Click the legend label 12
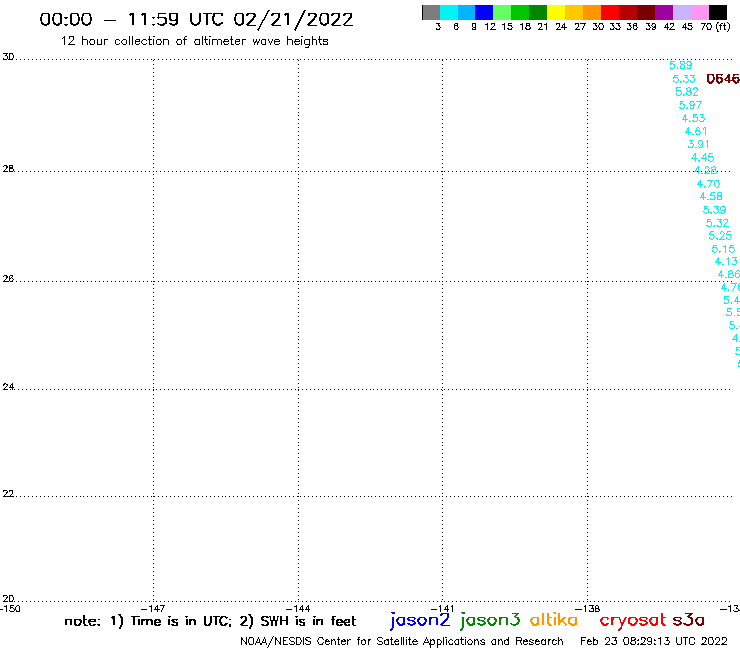 (x=490, y=26)
